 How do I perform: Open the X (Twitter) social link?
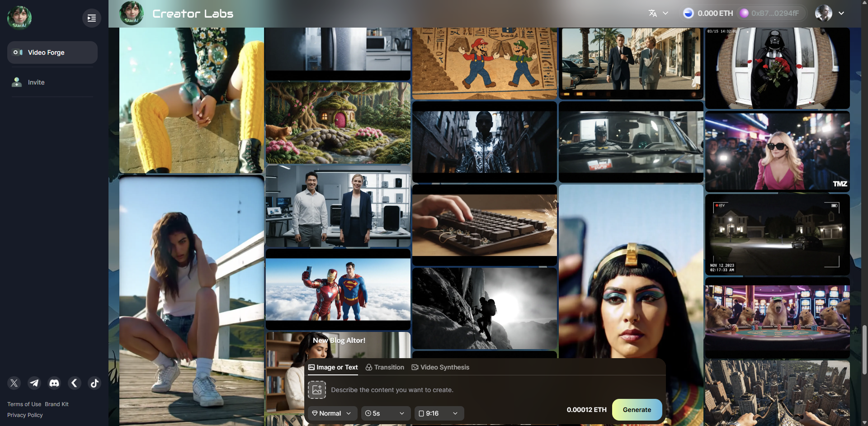[x=14, y=383]
